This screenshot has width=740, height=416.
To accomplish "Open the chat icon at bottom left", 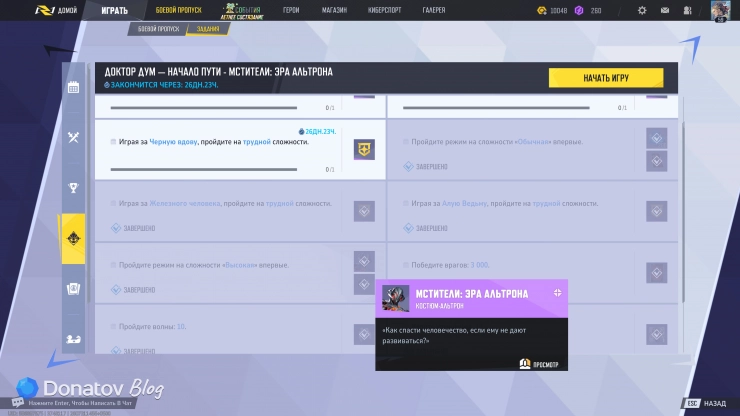I will [x=17, y=402].
